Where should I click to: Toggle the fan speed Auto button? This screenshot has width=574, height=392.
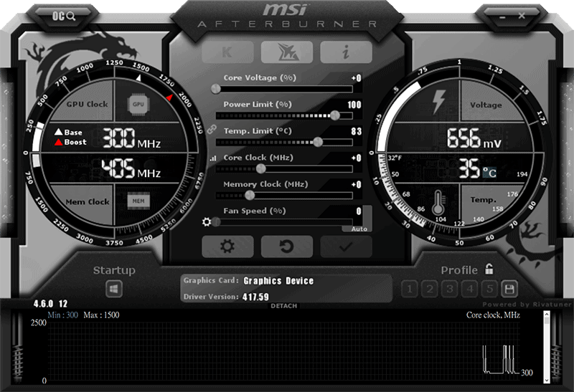coord(359,229)
